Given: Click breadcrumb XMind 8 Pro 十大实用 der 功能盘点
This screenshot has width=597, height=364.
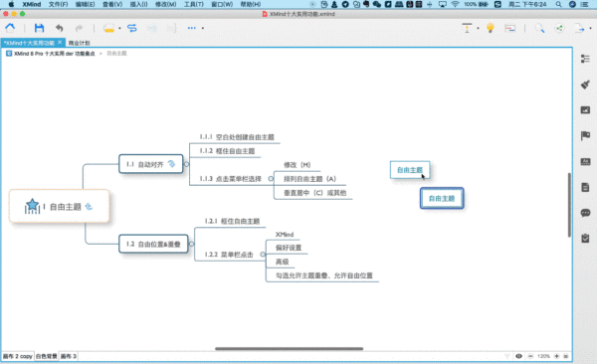Looking at the screenshot, I should coord(55,54).
